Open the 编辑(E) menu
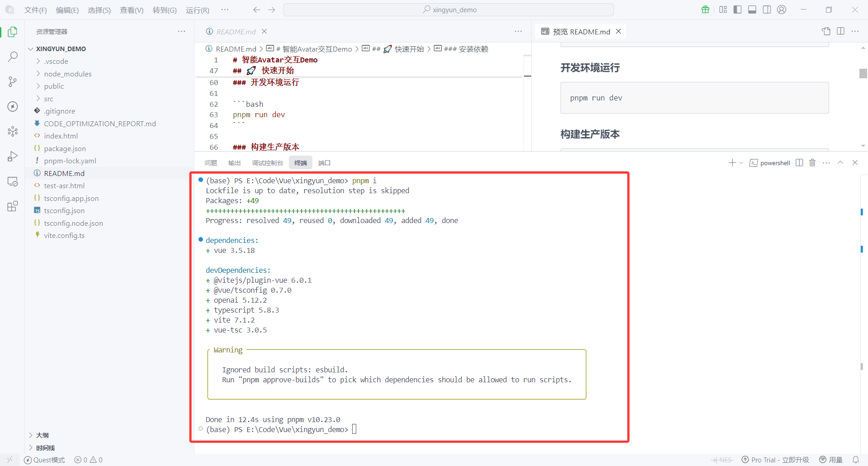The image size is (868, 466). (67, 10)
